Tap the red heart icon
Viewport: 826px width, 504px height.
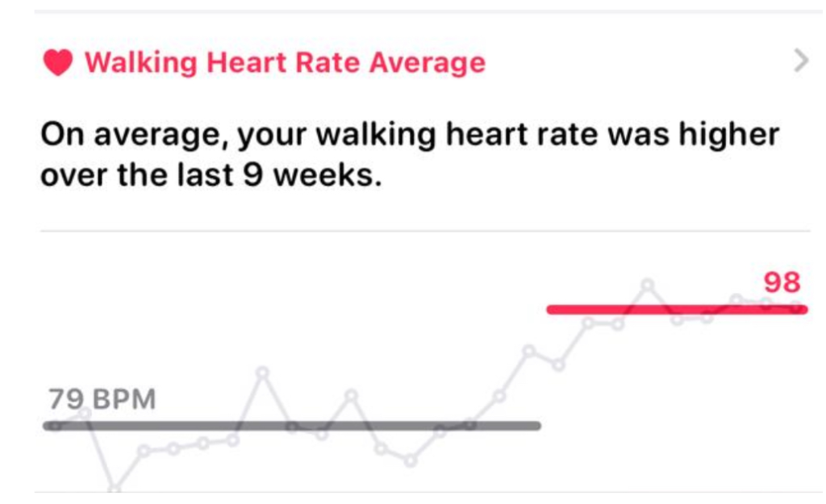coord(58,62)
